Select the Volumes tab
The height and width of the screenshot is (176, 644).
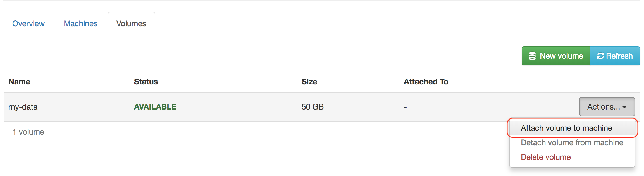click(131, 23)
